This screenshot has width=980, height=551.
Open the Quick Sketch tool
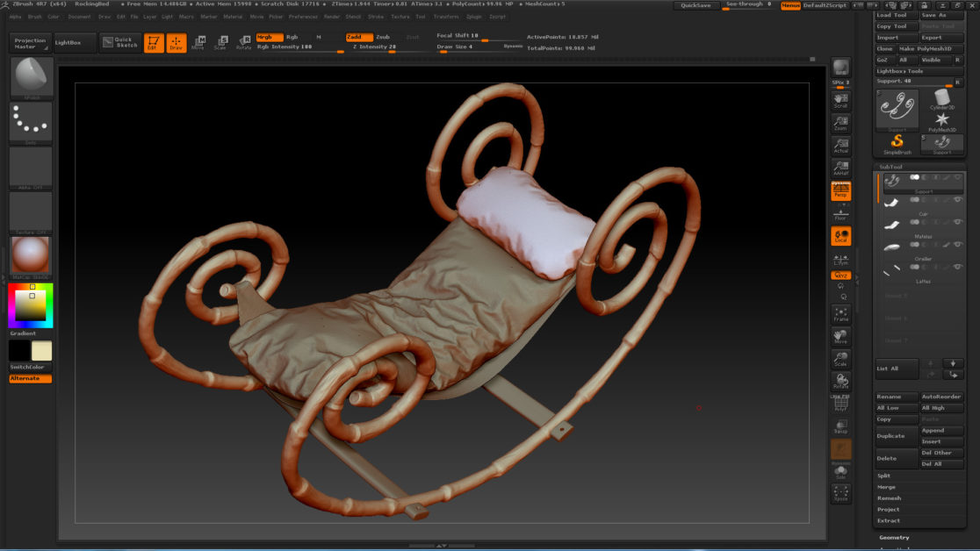point(119,42)
